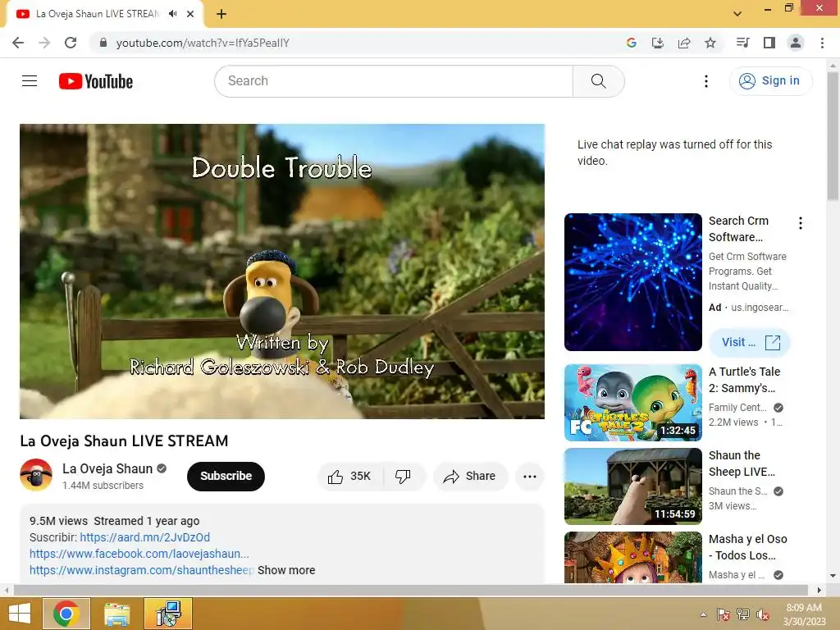
Task: Click the horizontal scrollbar at the bottom
Action: pyautogui.click(x=410, y=590)
